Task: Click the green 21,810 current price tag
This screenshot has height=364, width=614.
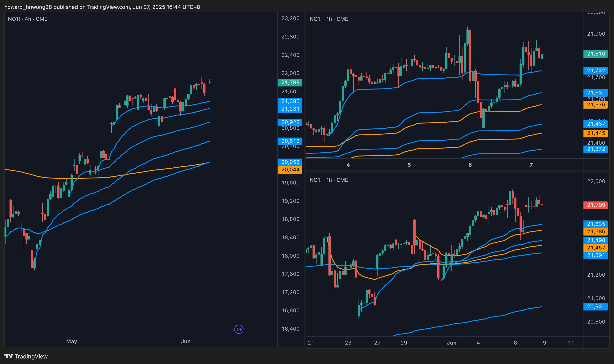Action: [x=595, y=54]
